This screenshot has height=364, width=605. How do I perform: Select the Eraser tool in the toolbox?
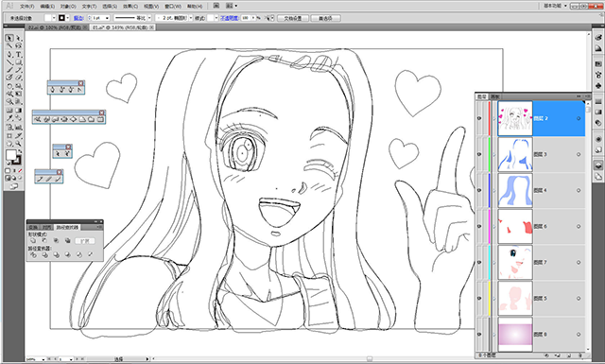[x=18, y=78]
